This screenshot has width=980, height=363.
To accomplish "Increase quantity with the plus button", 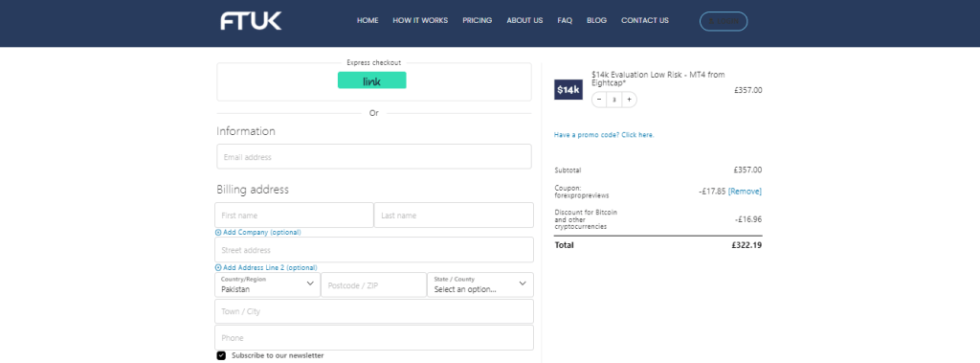I will pyautogui.click(x=630, y=100).
